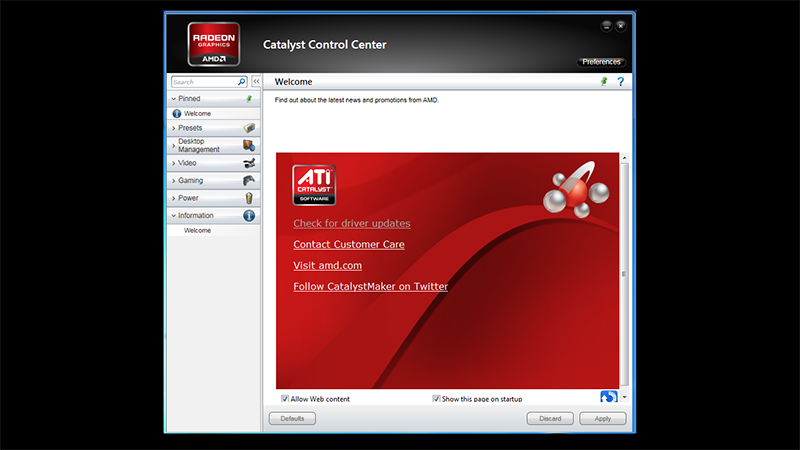Click the green pin icon in Pinned header
This screenshot has width=800, height=450.
249,98
